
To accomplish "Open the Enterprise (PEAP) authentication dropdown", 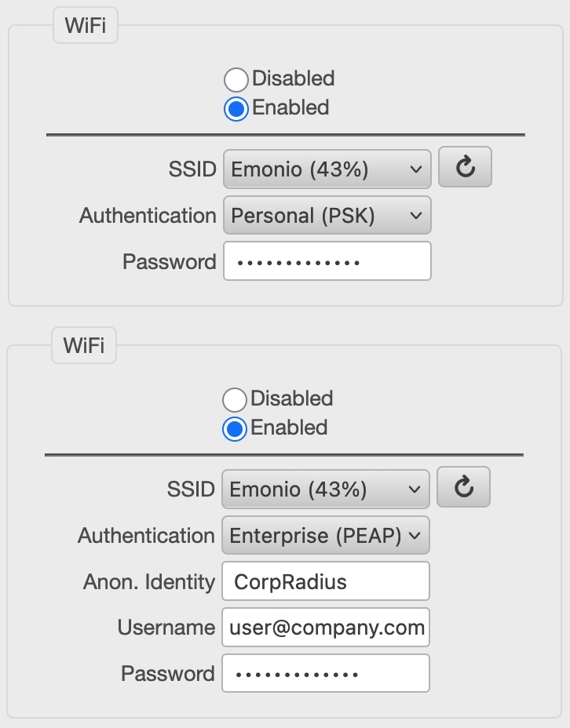I will (x=325, y=536).
